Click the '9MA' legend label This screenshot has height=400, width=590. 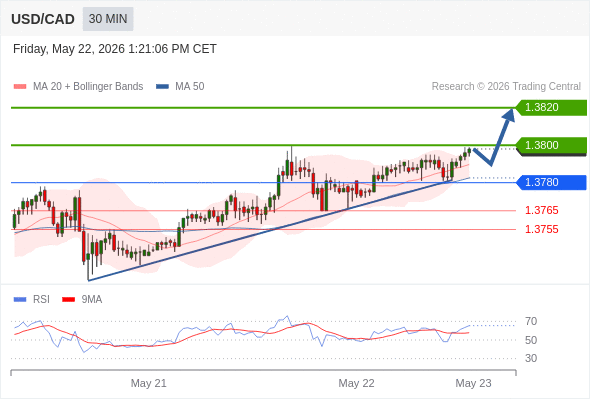tap(92, 300)
